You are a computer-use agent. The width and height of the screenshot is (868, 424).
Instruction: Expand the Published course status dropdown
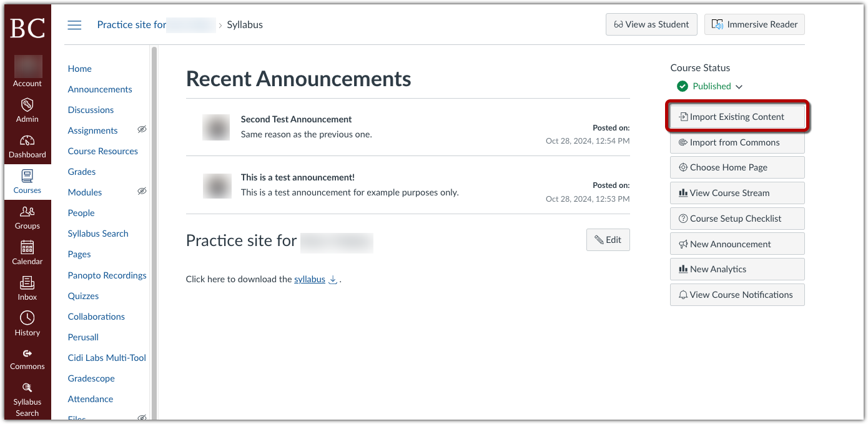739,86
